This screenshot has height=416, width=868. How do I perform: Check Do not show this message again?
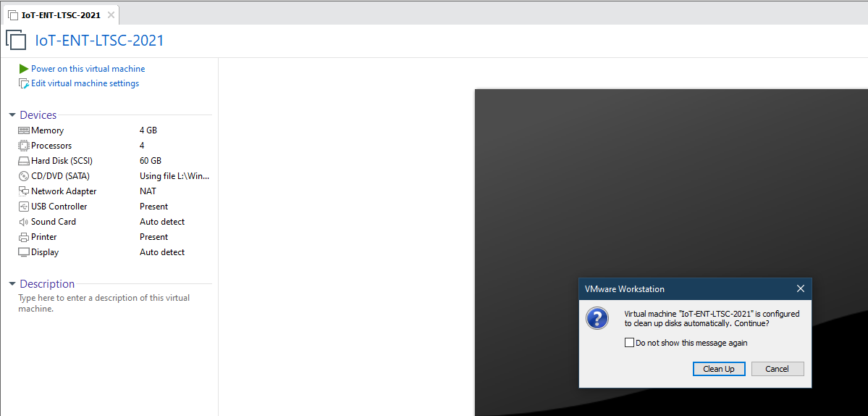629,343
